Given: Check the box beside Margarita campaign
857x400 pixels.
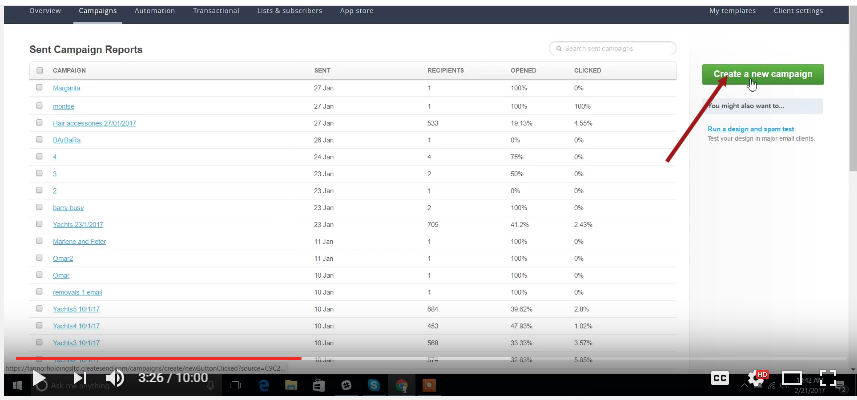Looking at the screenshot, I should [40, 88].
